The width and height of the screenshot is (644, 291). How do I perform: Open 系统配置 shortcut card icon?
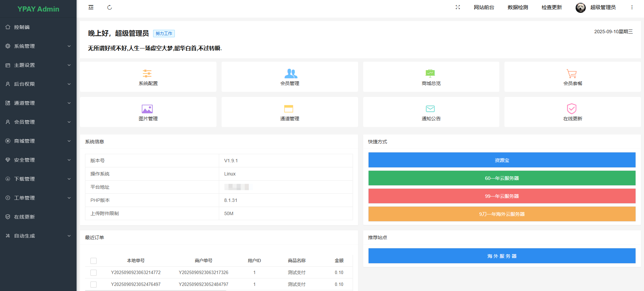pos(147,73)
